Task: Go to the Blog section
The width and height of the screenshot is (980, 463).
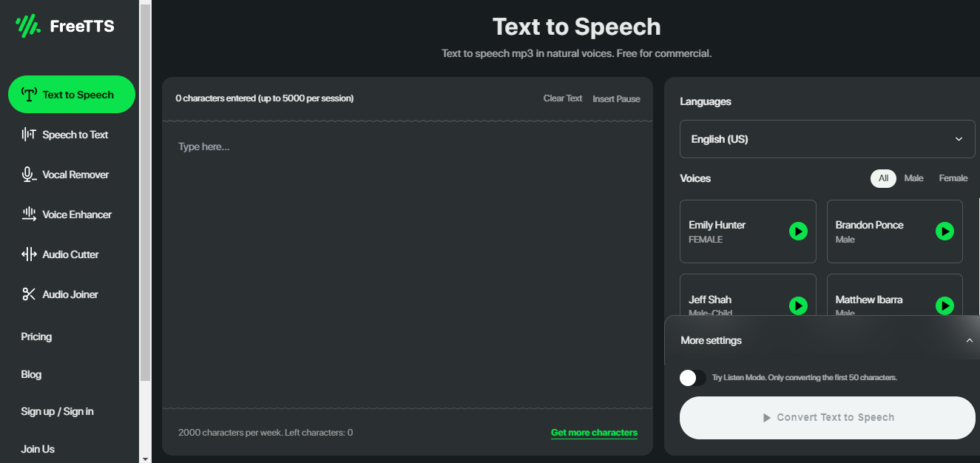Action: point(30,374)
